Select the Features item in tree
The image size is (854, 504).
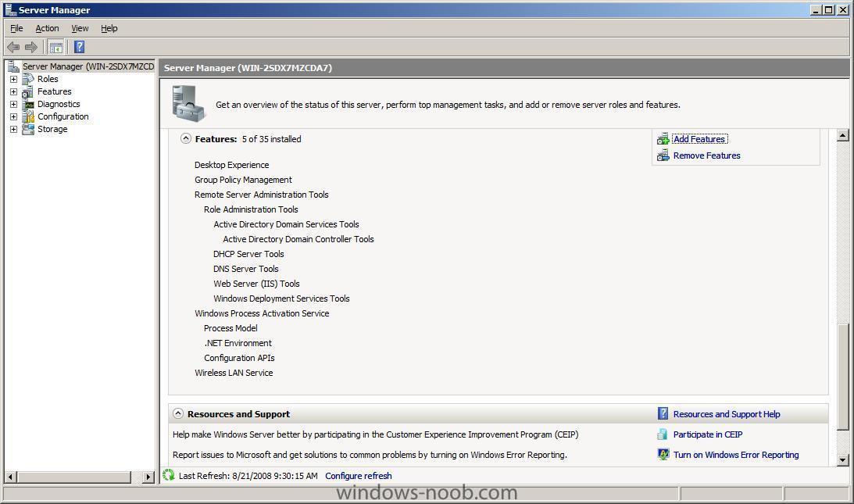click(x=55, y=91)
